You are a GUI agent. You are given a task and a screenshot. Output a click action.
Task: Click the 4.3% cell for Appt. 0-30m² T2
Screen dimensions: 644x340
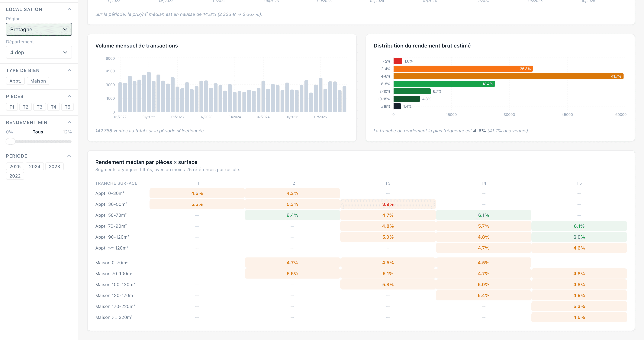(292, 193)
